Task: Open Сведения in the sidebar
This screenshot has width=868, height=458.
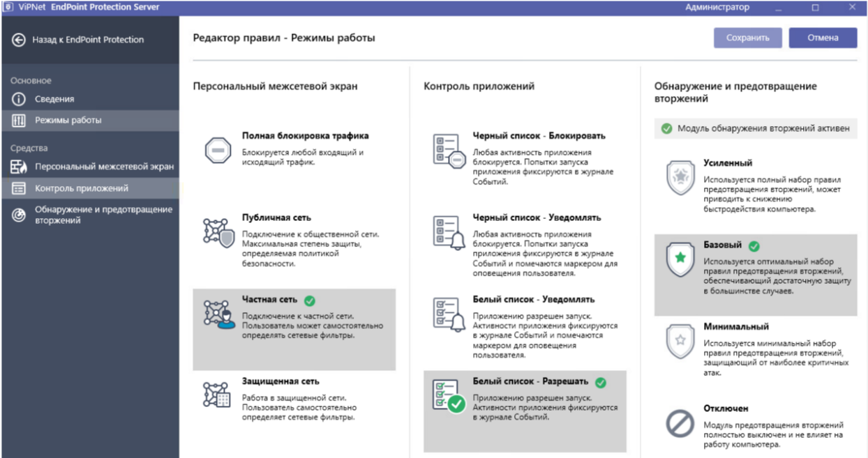Action: pos(89,99)
